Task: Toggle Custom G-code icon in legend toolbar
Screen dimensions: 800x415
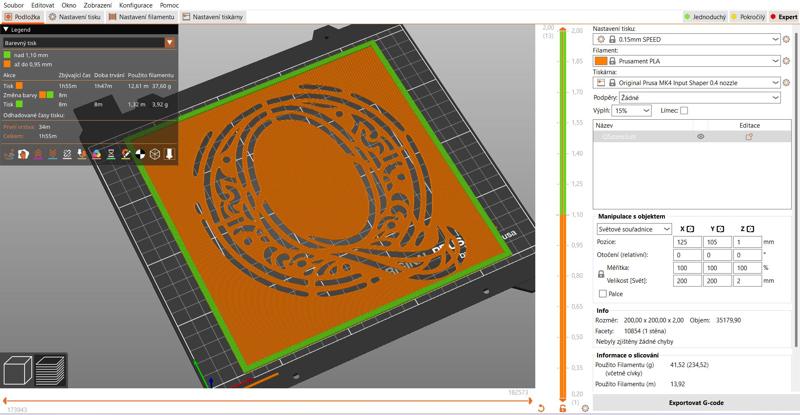Action: pos(126,154)
